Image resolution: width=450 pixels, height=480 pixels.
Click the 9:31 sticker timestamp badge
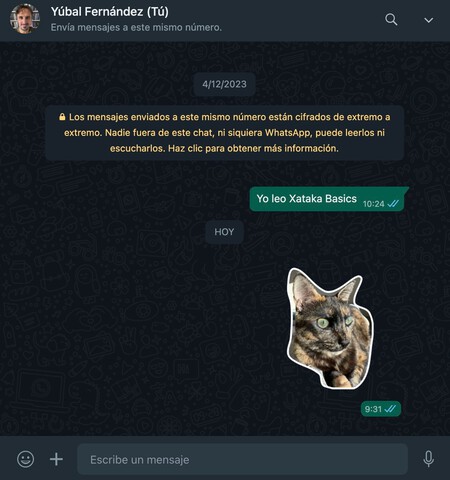[x=381, y=409]
